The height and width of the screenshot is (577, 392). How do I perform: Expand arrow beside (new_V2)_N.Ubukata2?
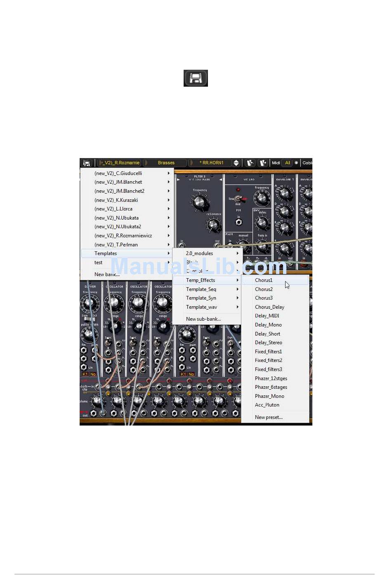click(x=168, y=227)
